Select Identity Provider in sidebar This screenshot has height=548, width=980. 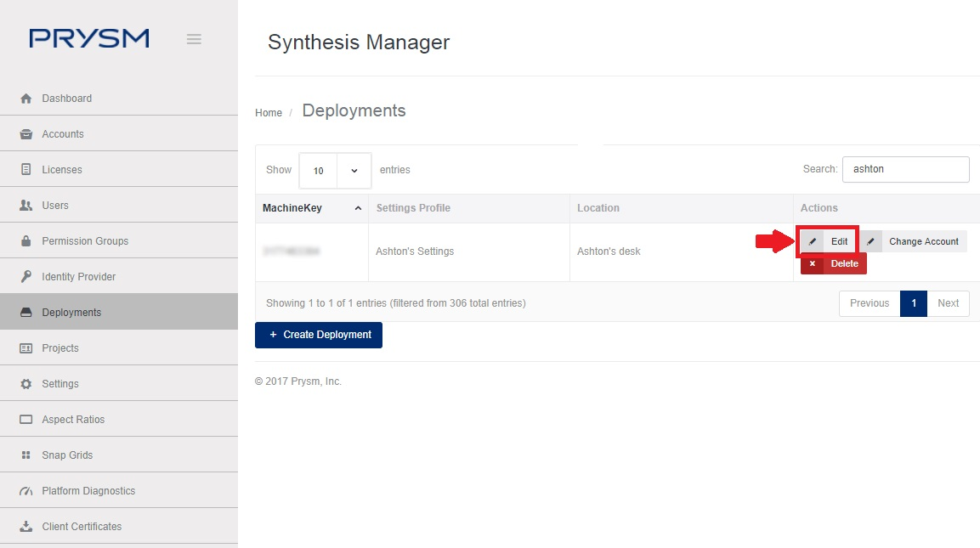pyautogui.click(x=119, y=276)
